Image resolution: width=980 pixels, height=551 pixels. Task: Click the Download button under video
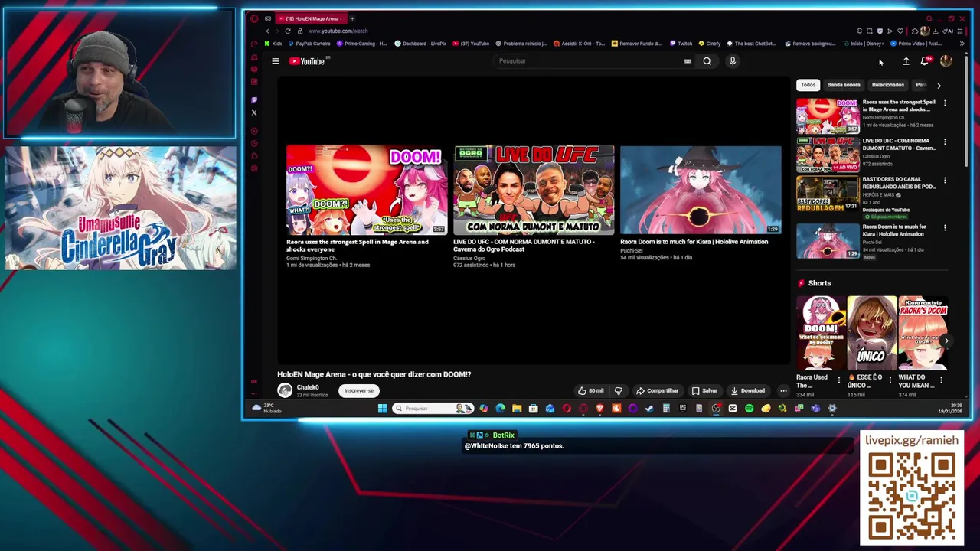tap(748, 390)
